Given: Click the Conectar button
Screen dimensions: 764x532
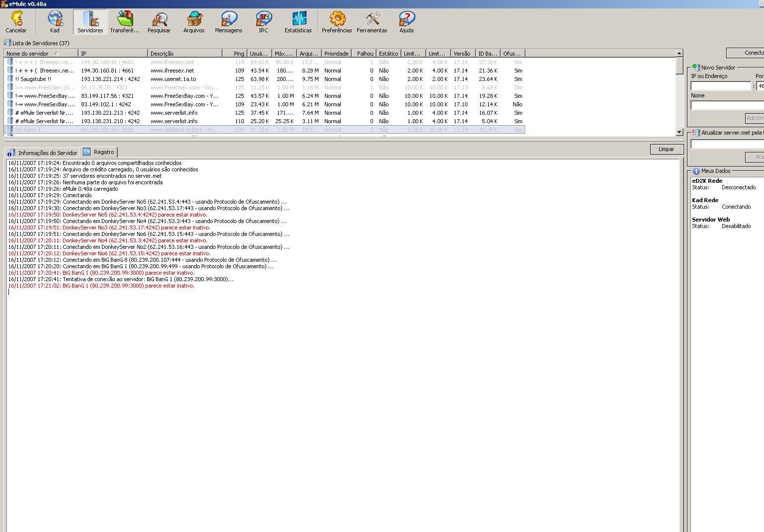Looking at the screenshot, I should pos(745,53).
